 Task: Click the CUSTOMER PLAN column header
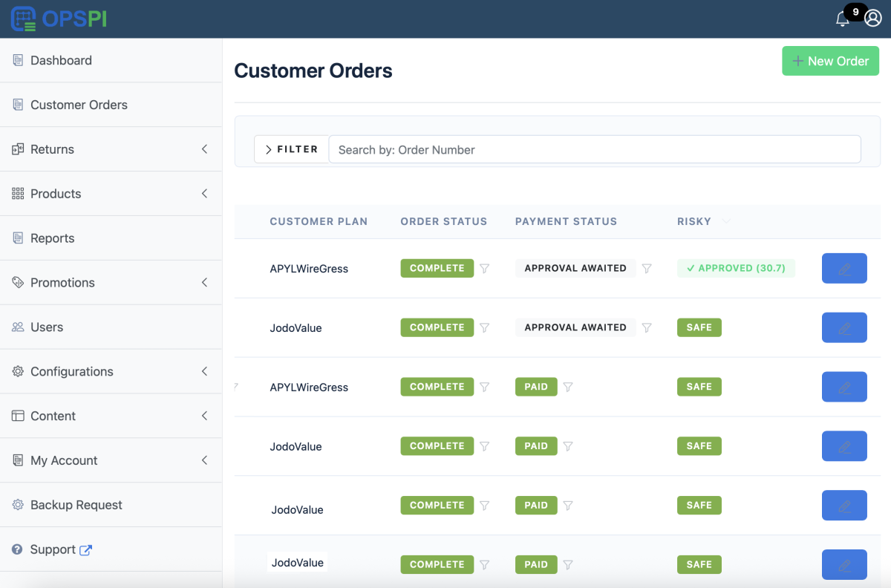click(319, 221)
